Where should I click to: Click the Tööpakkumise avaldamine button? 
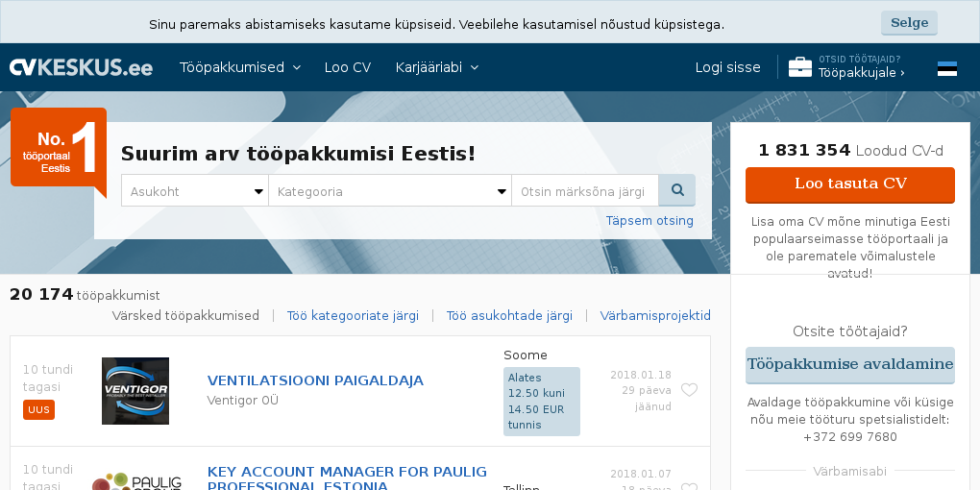(850, 365)
